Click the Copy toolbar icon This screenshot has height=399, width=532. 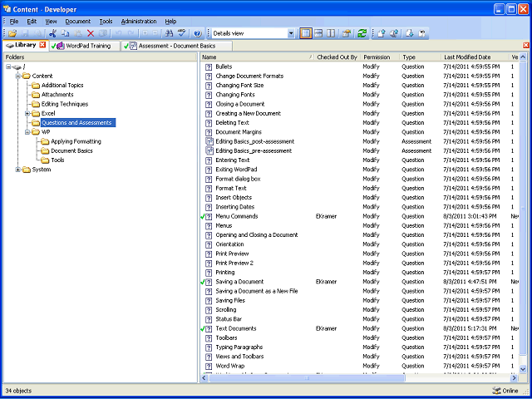(x=65, y=33)
